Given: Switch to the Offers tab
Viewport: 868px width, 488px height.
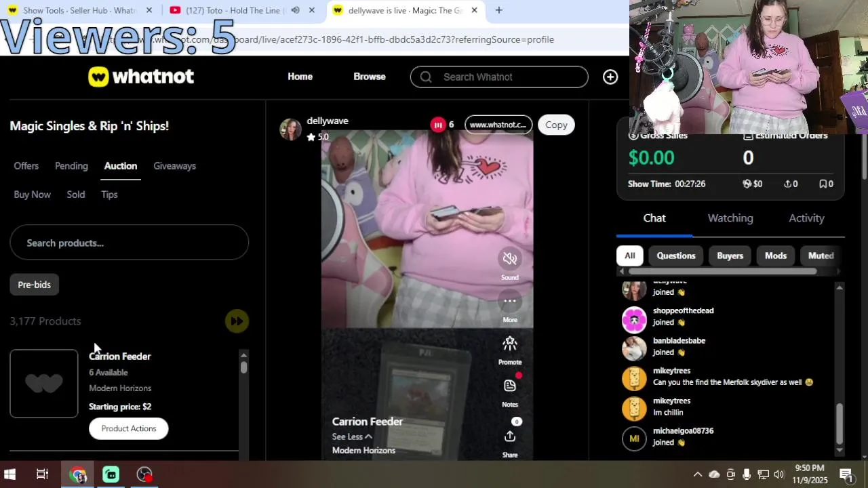Looking at the screenshot, I should point(26,166).
